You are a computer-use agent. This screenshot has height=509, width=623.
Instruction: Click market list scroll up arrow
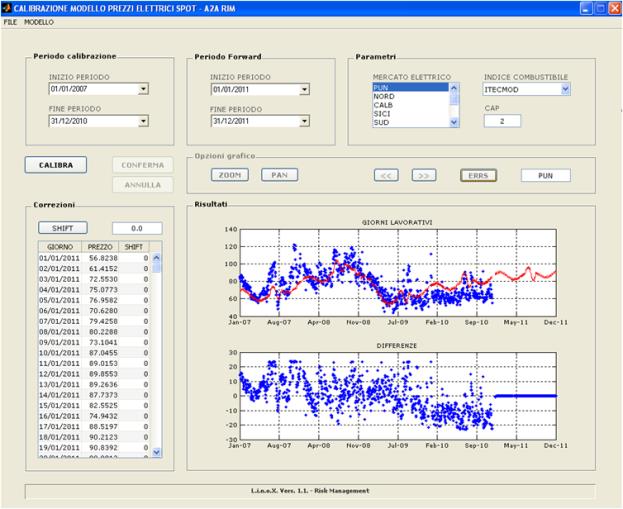(x=454, y=87)
